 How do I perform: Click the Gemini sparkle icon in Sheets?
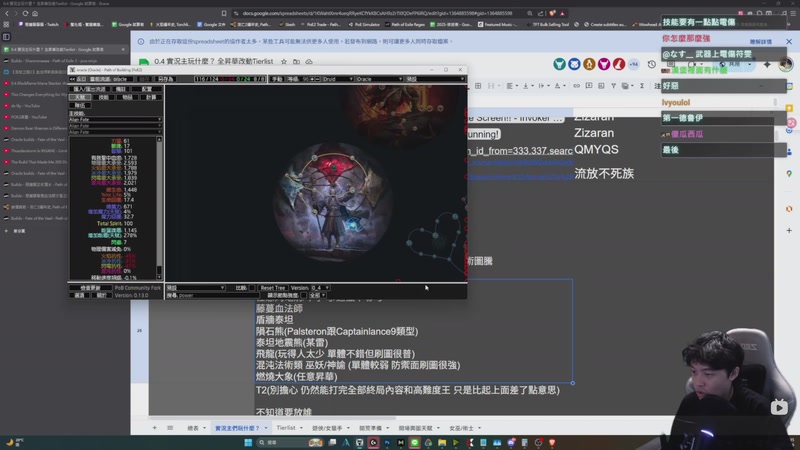(767, 64)
